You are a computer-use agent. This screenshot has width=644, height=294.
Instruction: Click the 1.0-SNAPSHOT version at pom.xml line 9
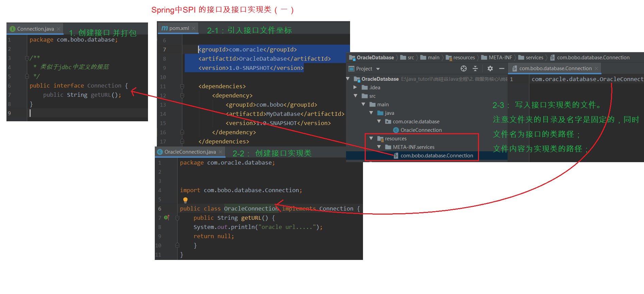point(249,68)
